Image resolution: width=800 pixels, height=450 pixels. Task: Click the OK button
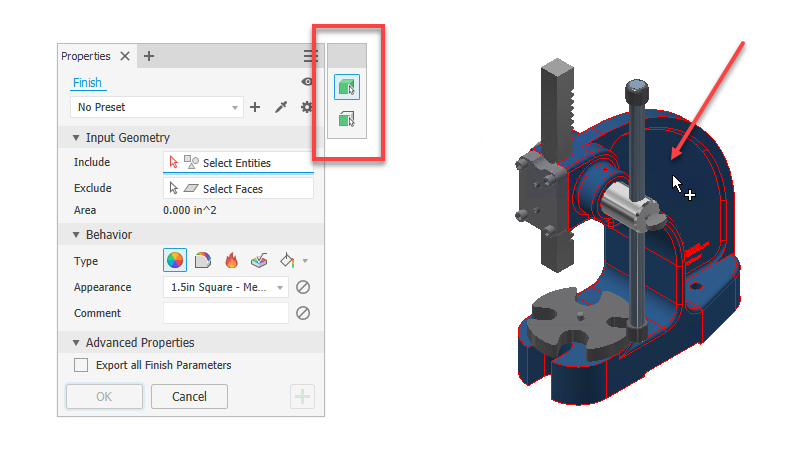pos(105,396)
